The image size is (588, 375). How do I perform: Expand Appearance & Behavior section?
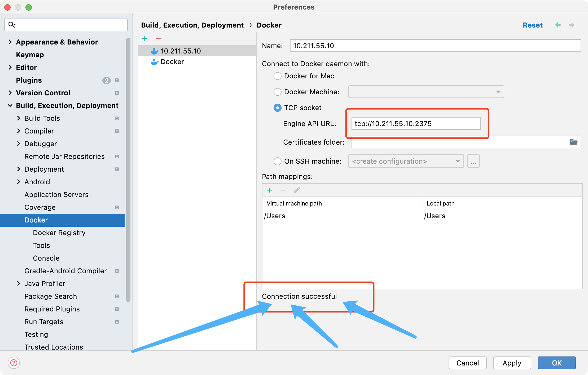pyautogui.click(x=10, y=42)
